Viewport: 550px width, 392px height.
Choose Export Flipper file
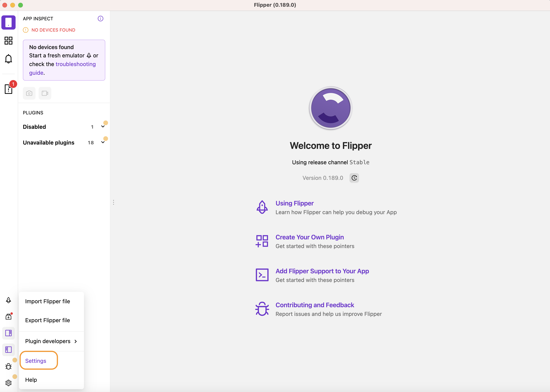48,320
